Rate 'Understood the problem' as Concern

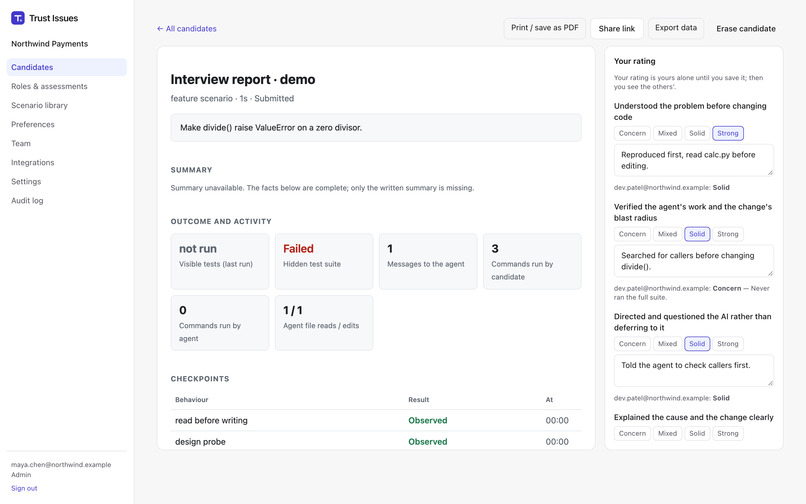(632, 133)
